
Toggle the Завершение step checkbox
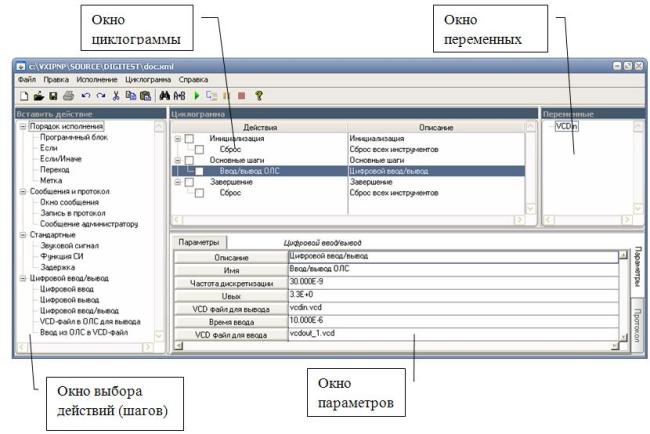coord(189,182)
